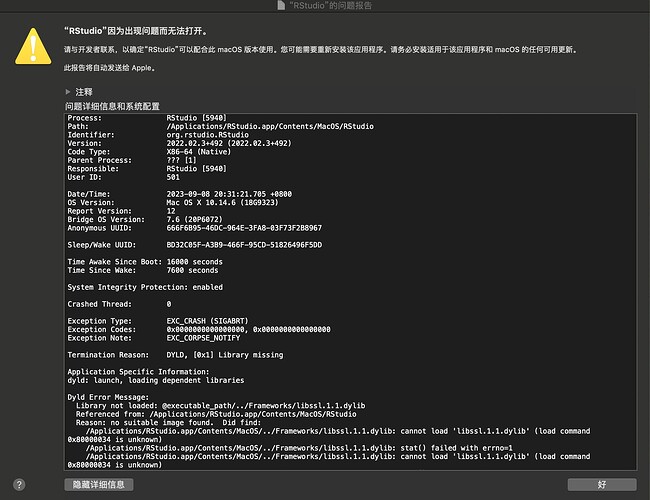Click the Exception Codes line
Image resolution: width=650 pixels, height=500 pixels.
(x=199, y=330)
